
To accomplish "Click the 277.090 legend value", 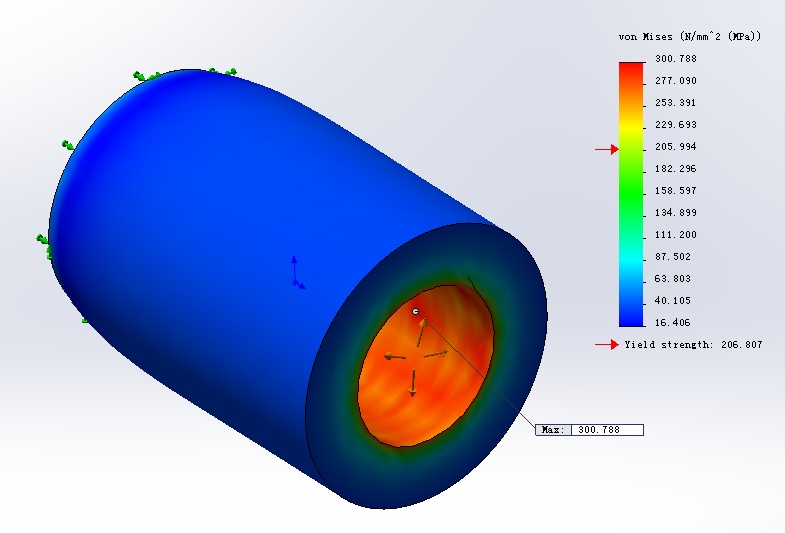I will pyautogui.click(x=676, y=81).
